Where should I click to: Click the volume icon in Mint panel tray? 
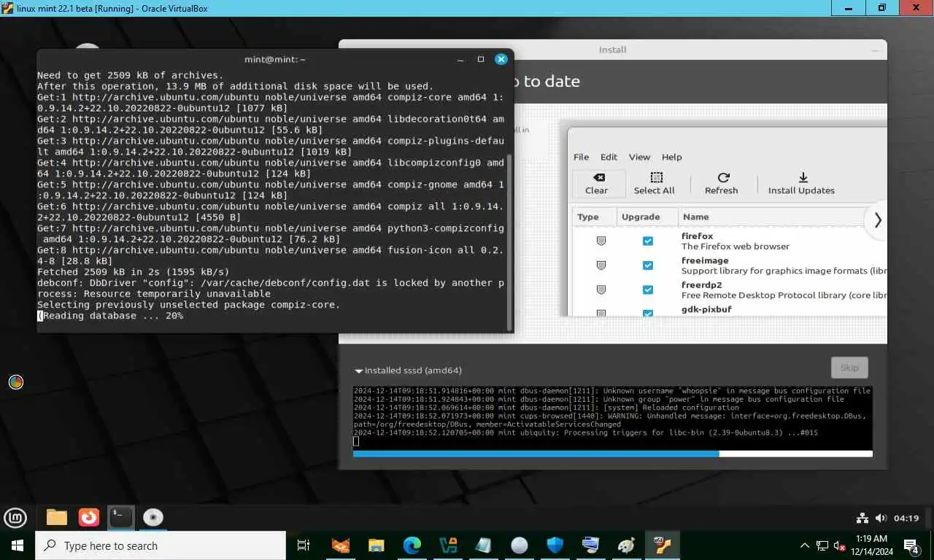(x=881, y=518)
